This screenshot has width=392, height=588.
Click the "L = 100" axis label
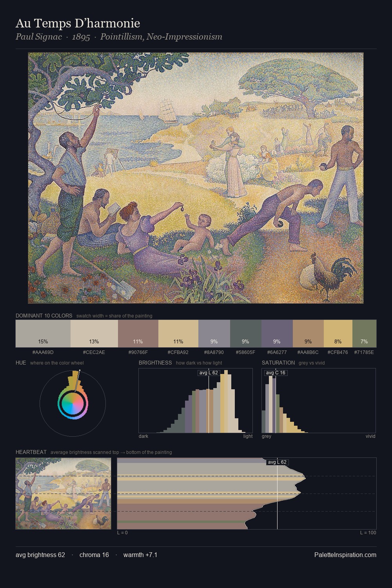[x=368, y=533]
